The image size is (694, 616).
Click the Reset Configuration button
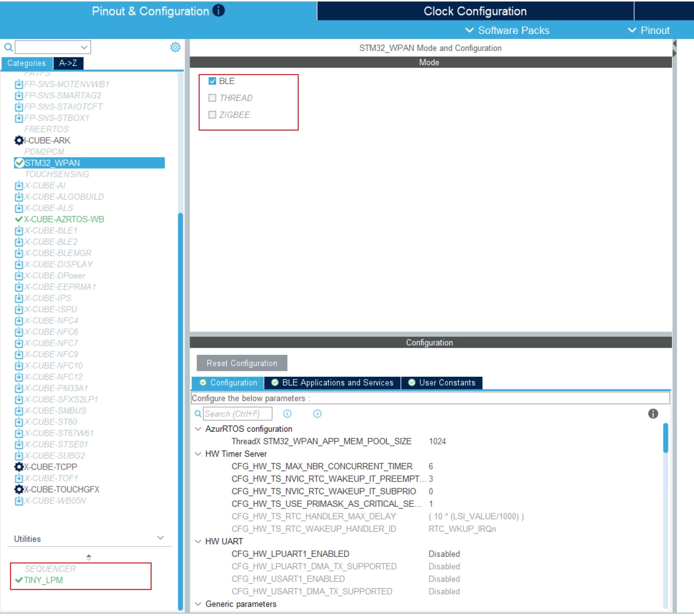click(x=242, y=363)
